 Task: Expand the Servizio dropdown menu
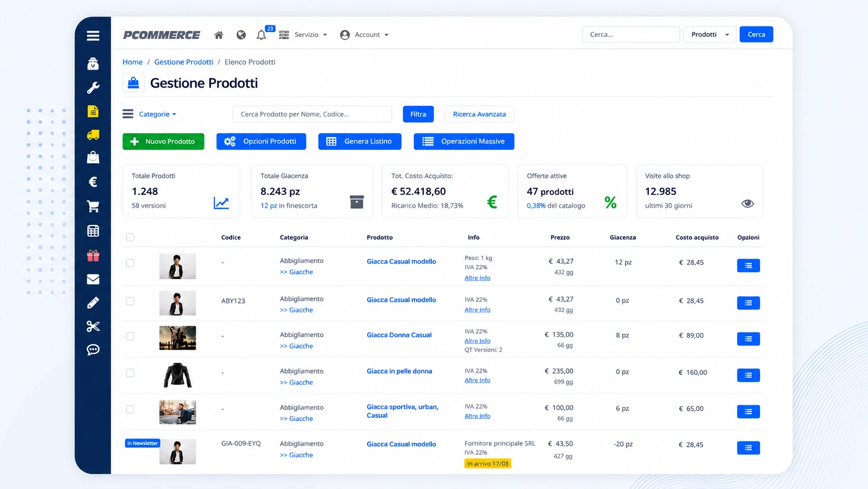point(303,35)
